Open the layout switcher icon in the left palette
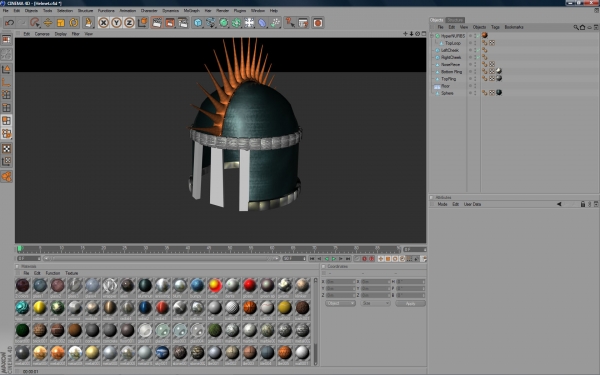Viewport: 600px width, 375px height. coord(7,39)
